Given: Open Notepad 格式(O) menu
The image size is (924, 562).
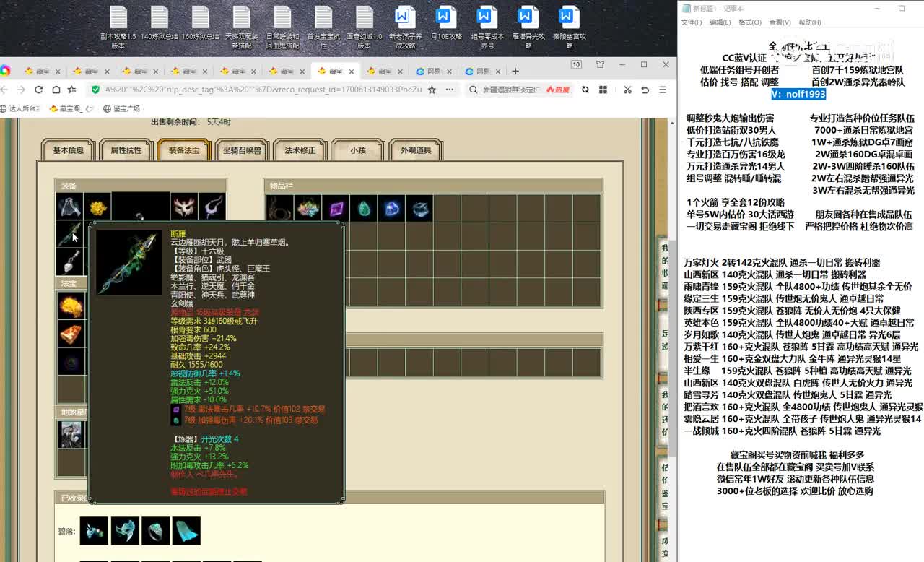Looking at the screenshot, I should coord(750,22).
